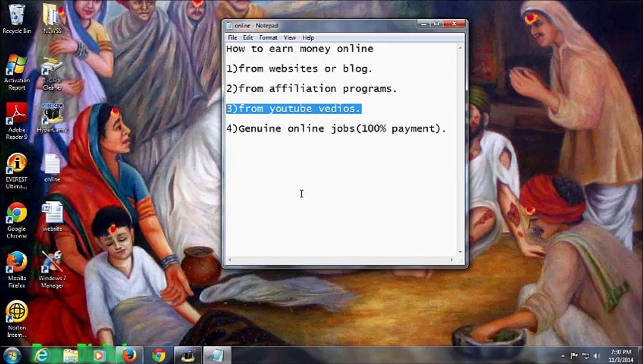Screen dimensions: 643x364
Task: Select the Adobe Reader 9 shortcut
Action: 17,121
